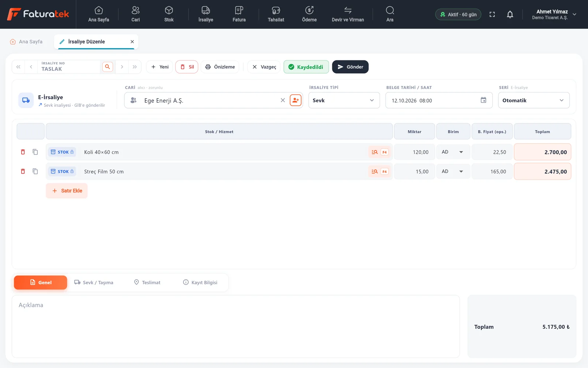This screenshot has width=588, height=368.
Task: Open the Cari module
Action: pos(136,14)
